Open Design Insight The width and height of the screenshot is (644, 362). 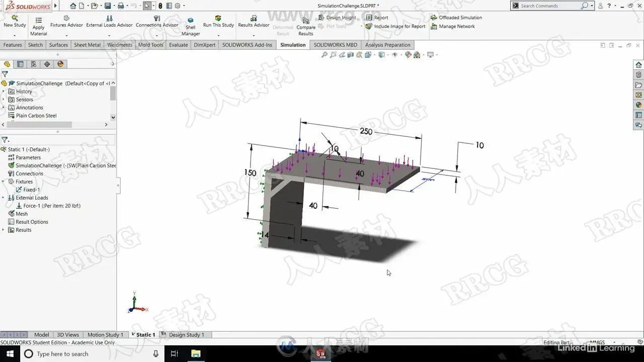[337, 18]
